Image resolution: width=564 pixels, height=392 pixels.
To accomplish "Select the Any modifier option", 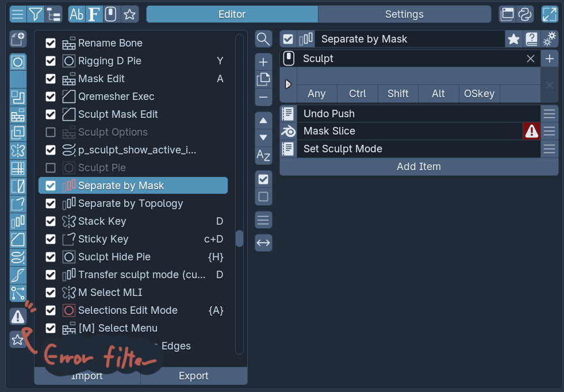I will click(317, 94).
